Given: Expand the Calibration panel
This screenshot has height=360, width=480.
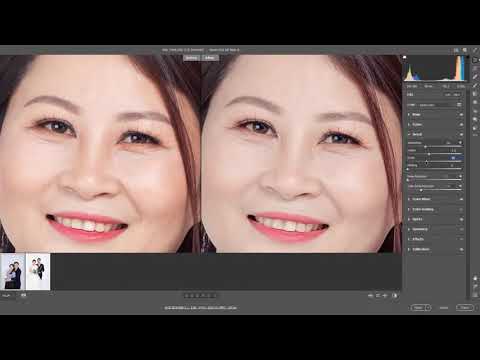Looking at the screenshot, I should (409, 249).
